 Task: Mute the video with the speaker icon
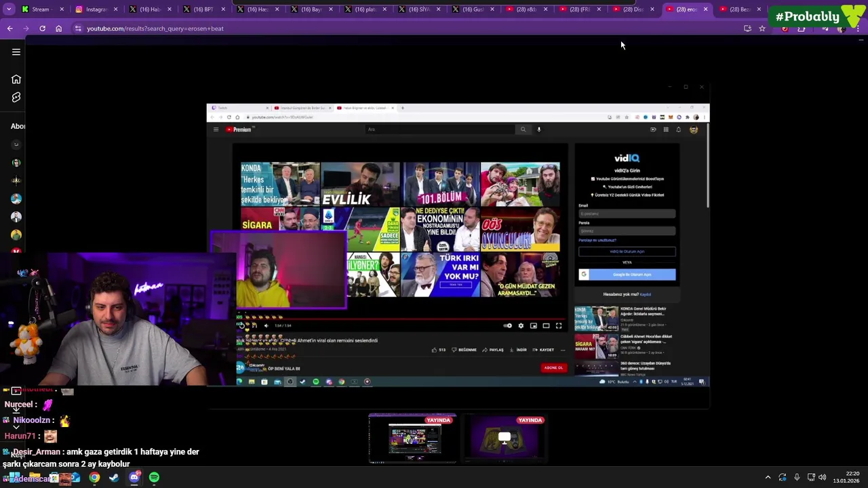point(266,326)
